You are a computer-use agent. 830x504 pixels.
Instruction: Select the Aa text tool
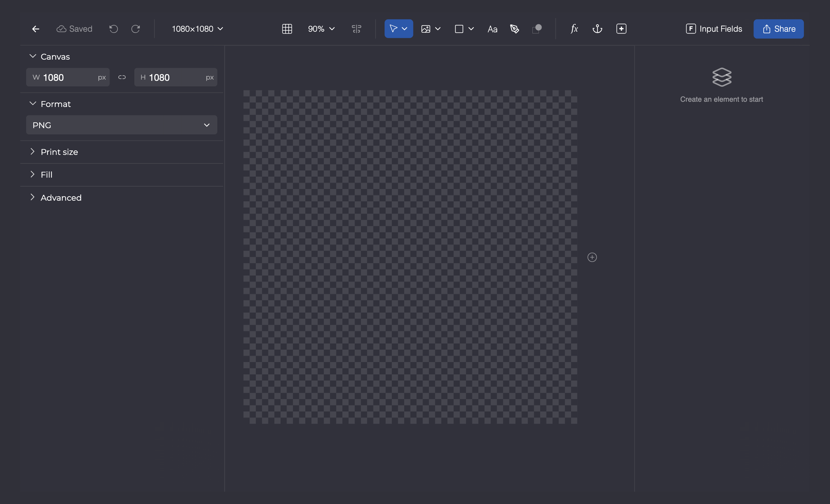[x=492, y=29]
